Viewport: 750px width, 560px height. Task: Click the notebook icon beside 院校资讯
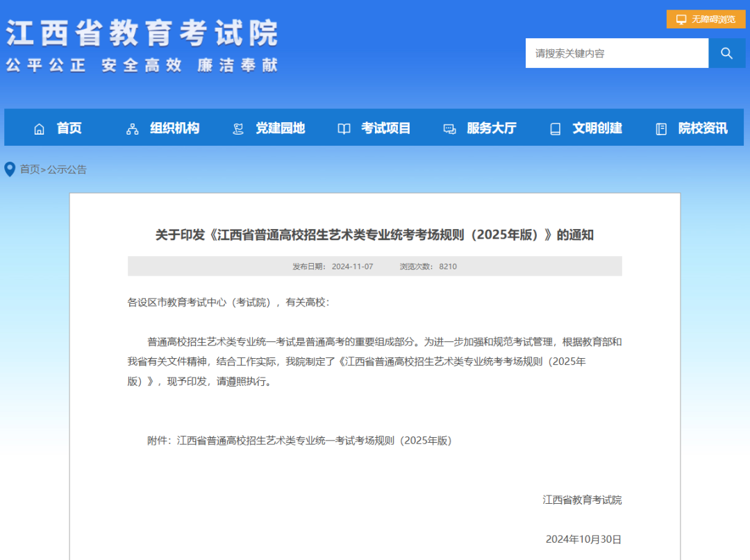(x=661, y=129)
